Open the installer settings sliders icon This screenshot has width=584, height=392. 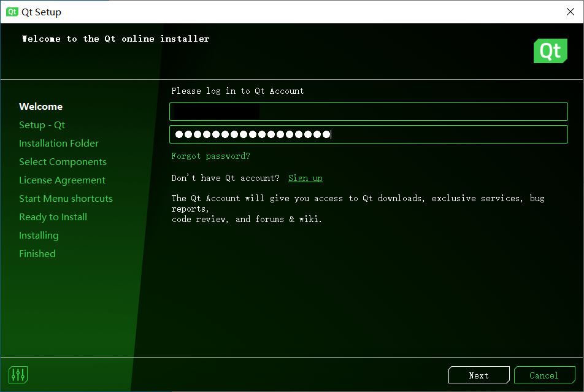coord(18,374)
